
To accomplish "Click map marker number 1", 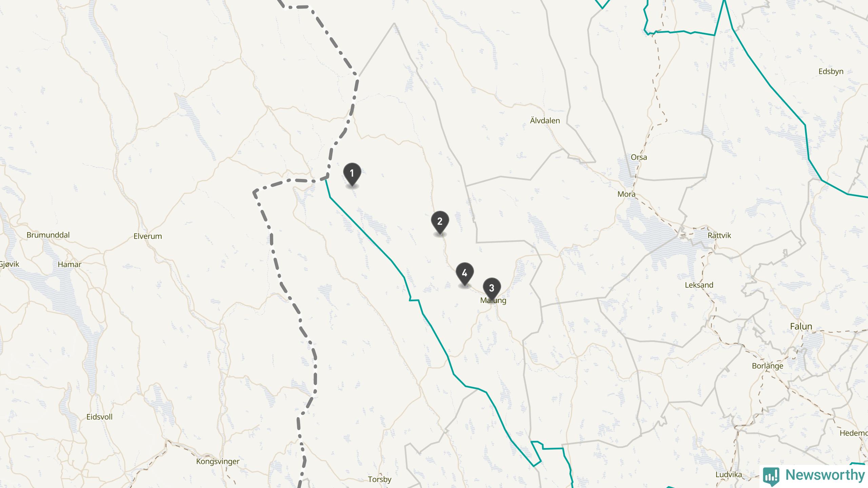I will coord(352,174).
